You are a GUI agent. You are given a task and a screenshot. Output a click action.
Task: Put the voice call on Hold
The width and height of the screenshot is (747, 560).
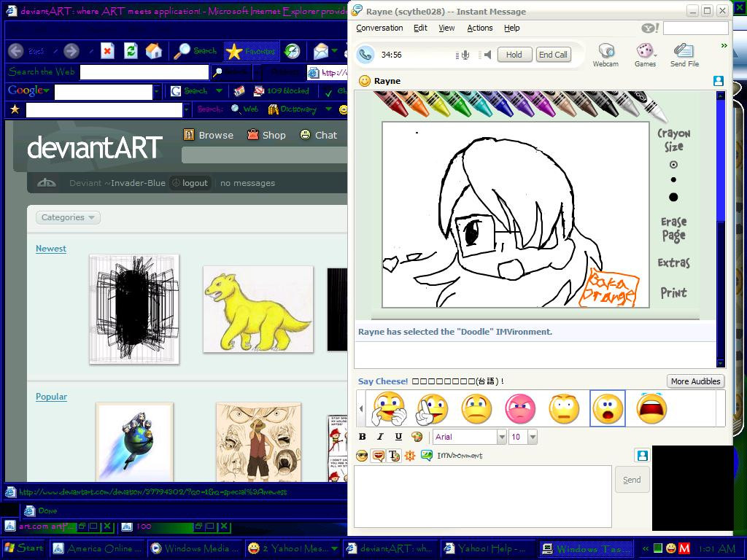(x=514, y=55)
